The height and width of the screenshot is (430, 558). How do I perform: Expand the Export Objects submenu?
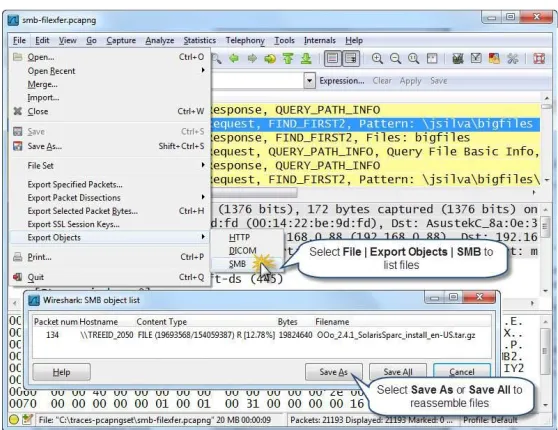tap(109, 237)
